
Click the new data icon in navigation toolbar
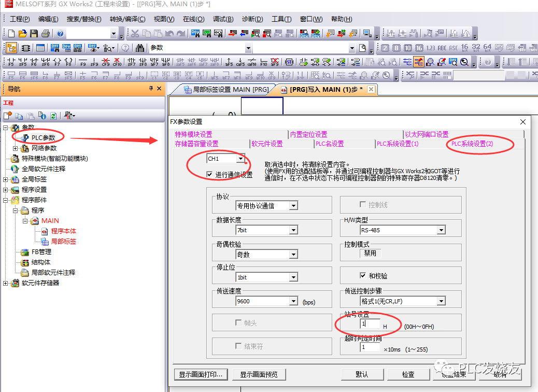[x=8, y=116]
